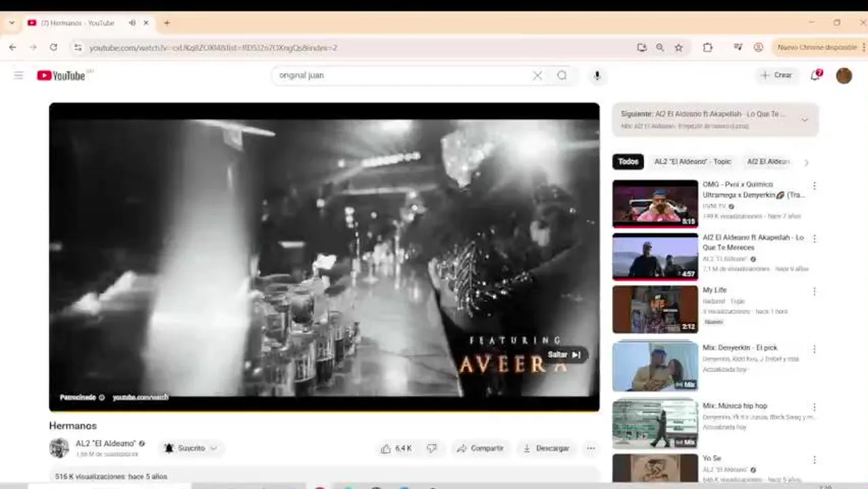This screenshot has height=489, width=868.
Task: Open AL2 "El Aldeano" channel name link
Action: tap(105, 443)
